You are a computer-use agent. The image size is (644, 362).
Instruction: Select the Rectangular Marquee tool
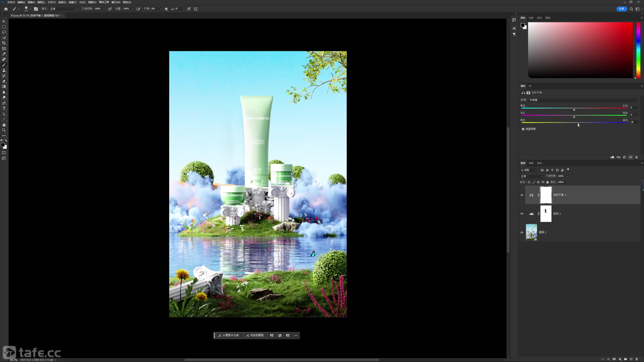[x=4, y=27]
